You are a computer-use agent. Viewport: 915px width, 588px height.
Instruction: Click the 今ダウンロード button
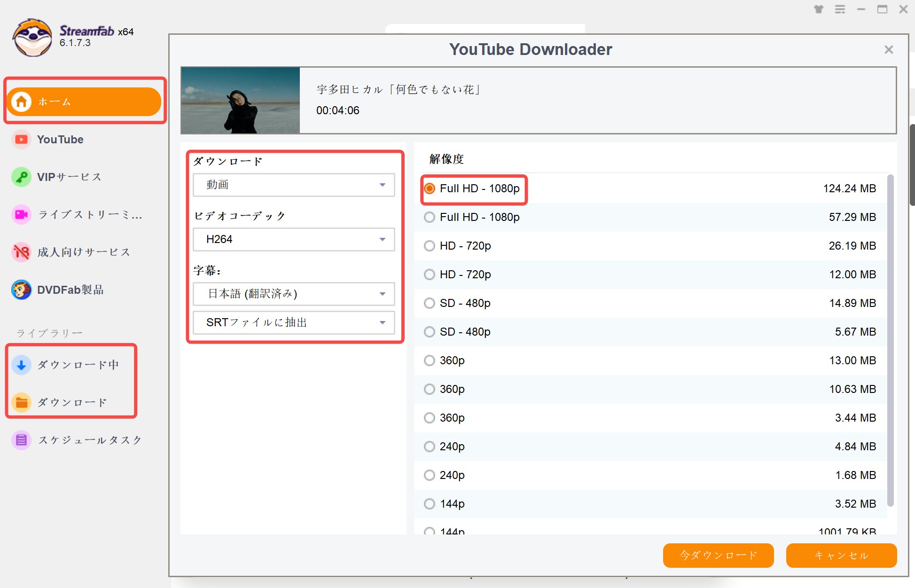tap(718, 556)
